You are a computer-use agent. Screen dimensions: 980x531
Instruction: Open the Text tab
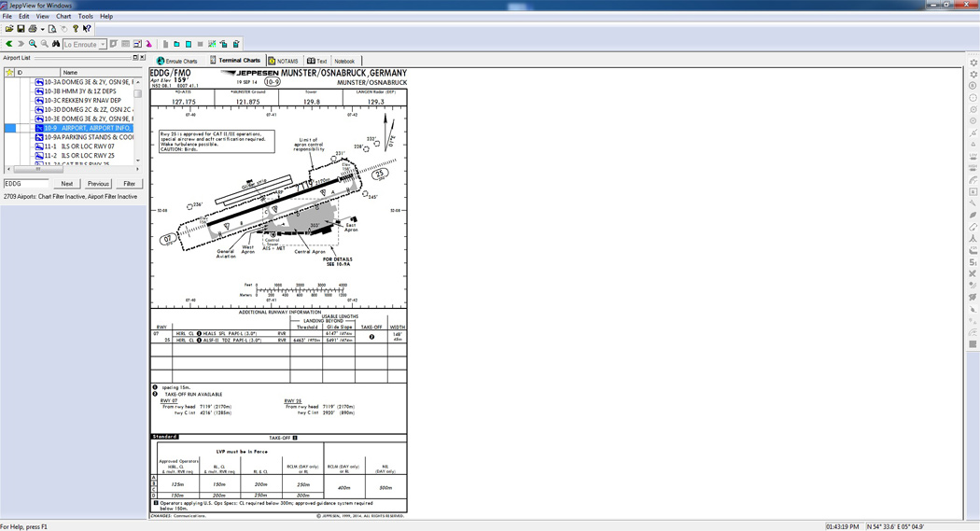pyautogui.click(x=317, y=61)
